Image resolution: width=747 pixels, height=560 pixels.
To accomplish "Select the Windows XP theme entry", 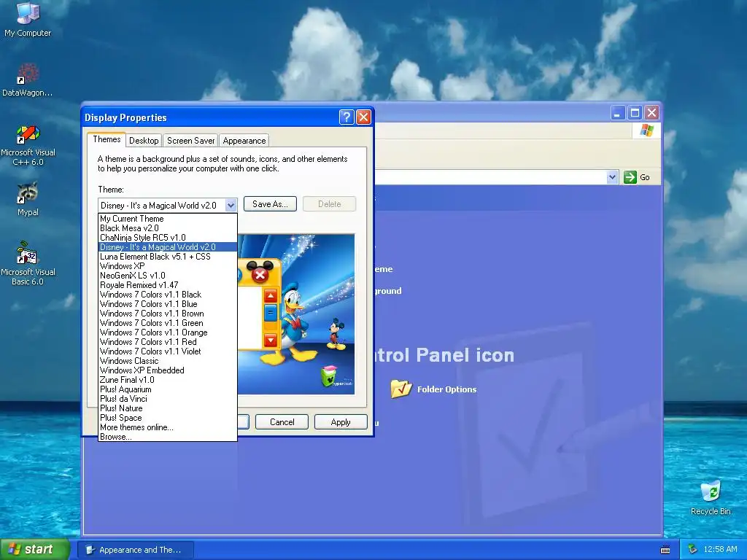I will coord(168,266).
